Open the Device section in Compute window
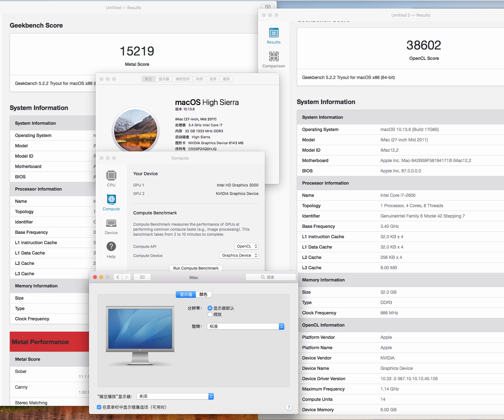504x420 pixels. 111,226
